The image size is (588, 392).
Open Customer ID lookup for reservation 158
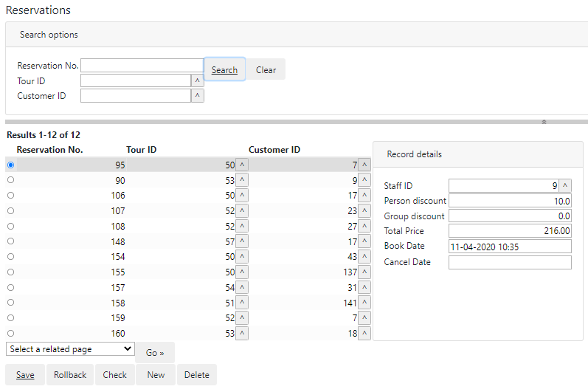[364, 303]
